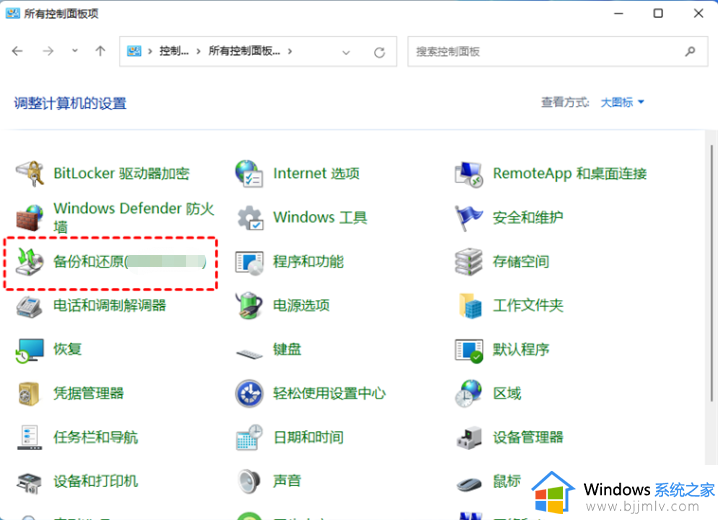Click the 默认程序 default programs icon
720x520 pixels.
[469, 350]
